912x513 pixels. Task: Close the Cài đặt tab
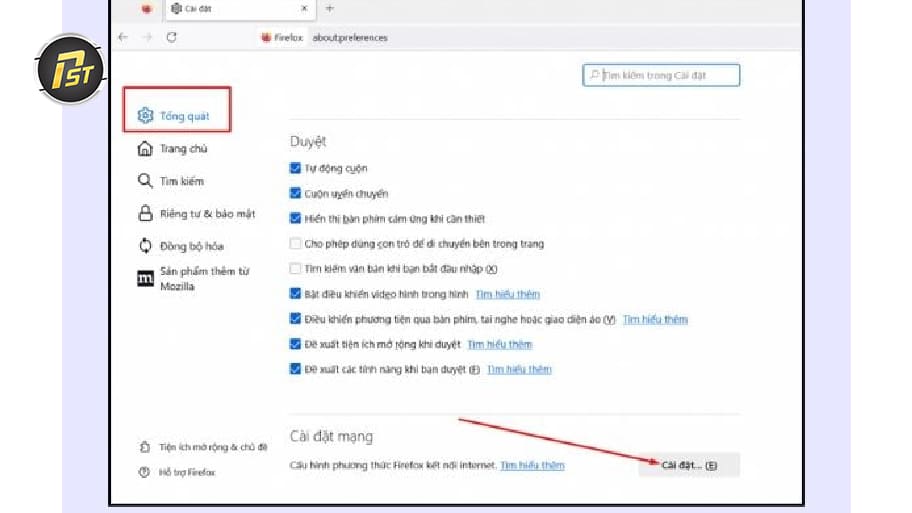304,8
